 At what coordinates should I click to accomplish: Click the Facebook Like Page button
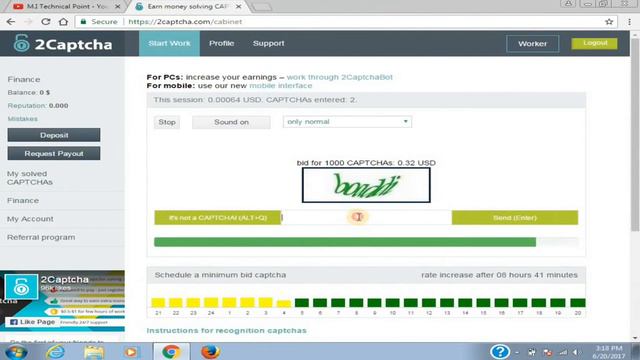(x=32, y=322)
